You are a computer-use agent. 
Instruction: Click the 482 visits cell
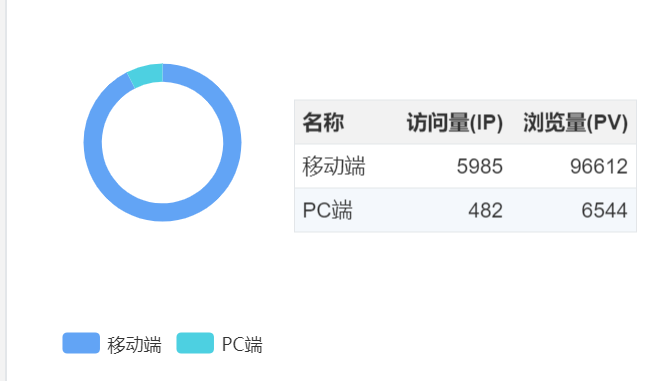485,210
